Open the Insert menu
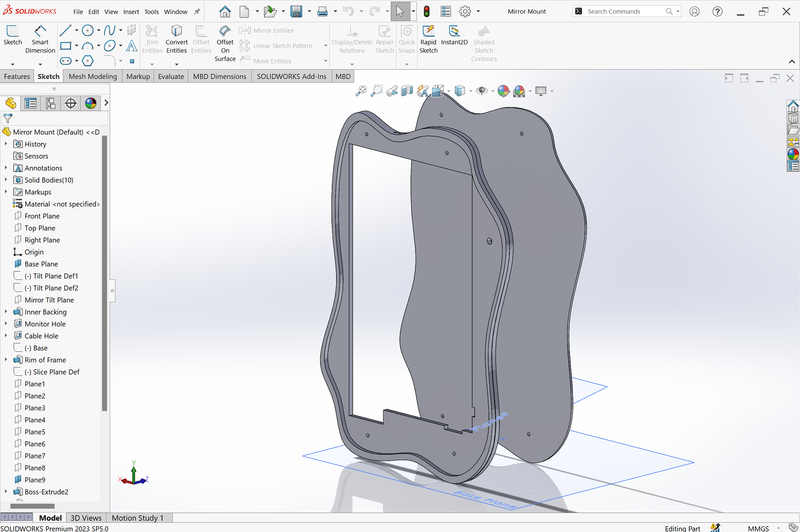800x532 pixels. (131, 12)
